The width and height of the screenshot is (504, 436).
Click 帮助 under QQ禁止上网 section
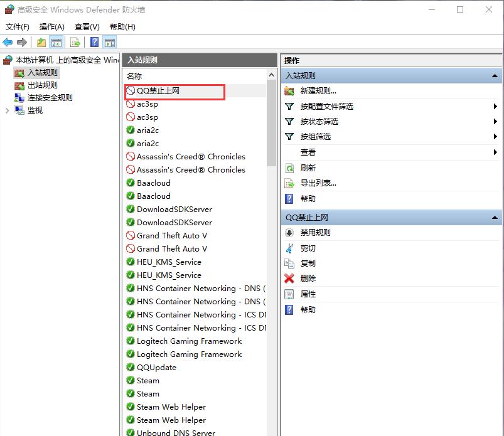(x=308, y=310)
